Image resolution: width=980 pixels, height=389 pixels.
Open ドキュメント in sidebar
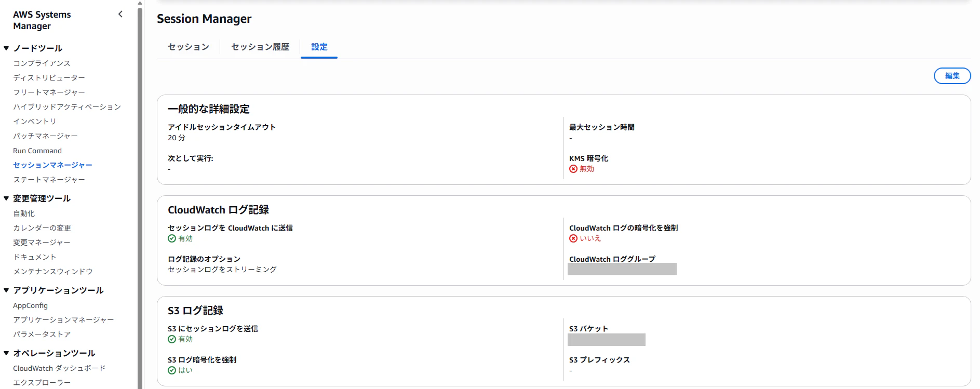34,257
